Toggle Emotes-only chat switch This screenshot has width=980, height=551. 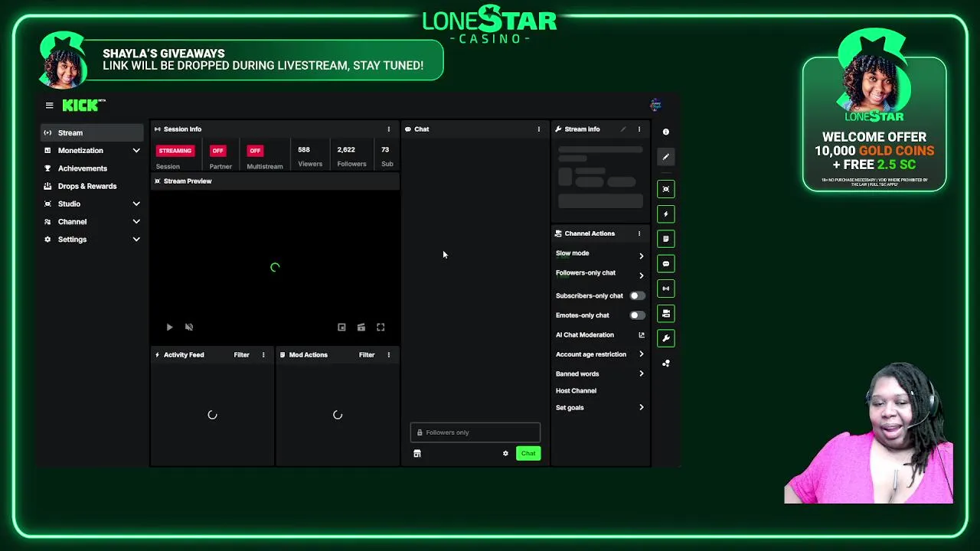(x=637, y=315)
